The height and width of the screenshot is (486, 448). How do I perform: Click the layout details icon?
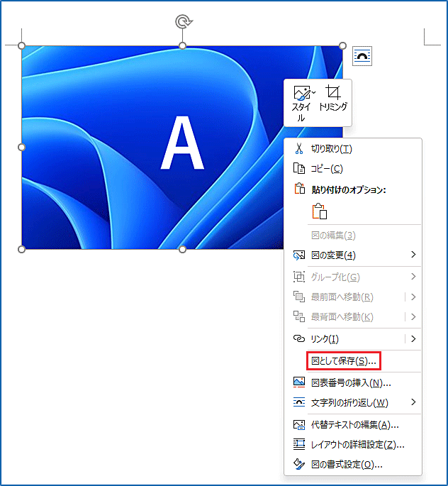298,444
